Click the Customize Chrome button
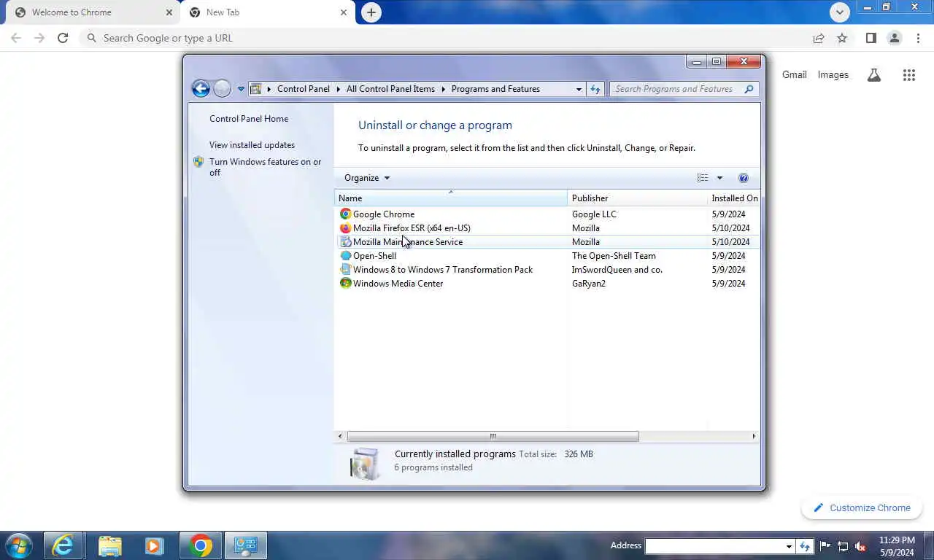 862,507
